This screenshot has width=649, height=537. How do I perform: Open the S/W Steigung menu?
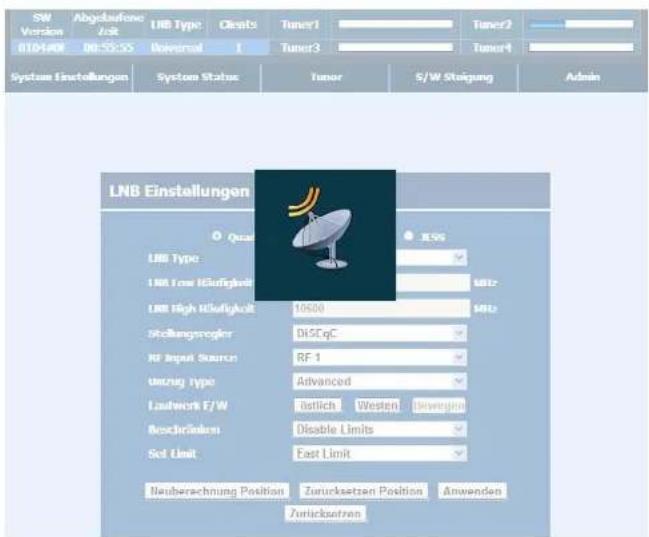454,77
